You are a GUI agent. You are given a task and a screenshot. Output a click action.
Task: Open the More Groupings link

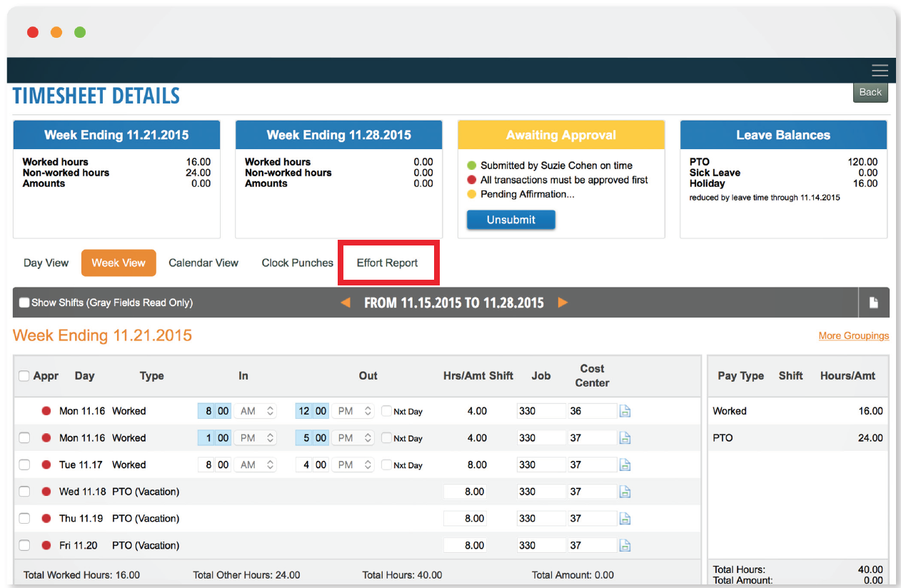pos(854,335)
